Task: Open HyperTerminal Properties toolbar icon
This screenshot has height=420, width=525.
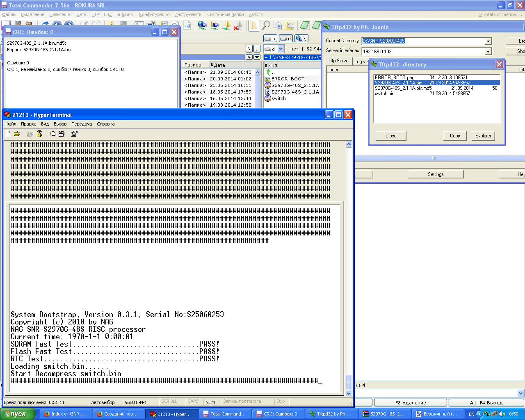Action: [74, 134]
